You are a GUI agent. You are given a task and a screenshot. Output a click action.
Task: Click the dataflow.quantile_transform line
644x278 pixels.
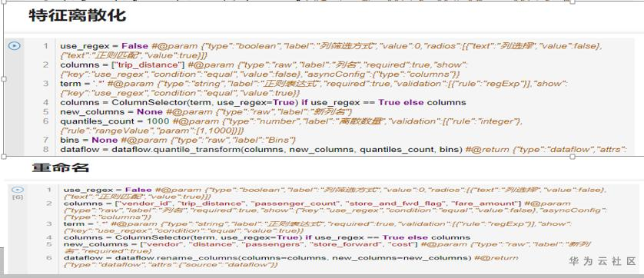pos(344,150)
